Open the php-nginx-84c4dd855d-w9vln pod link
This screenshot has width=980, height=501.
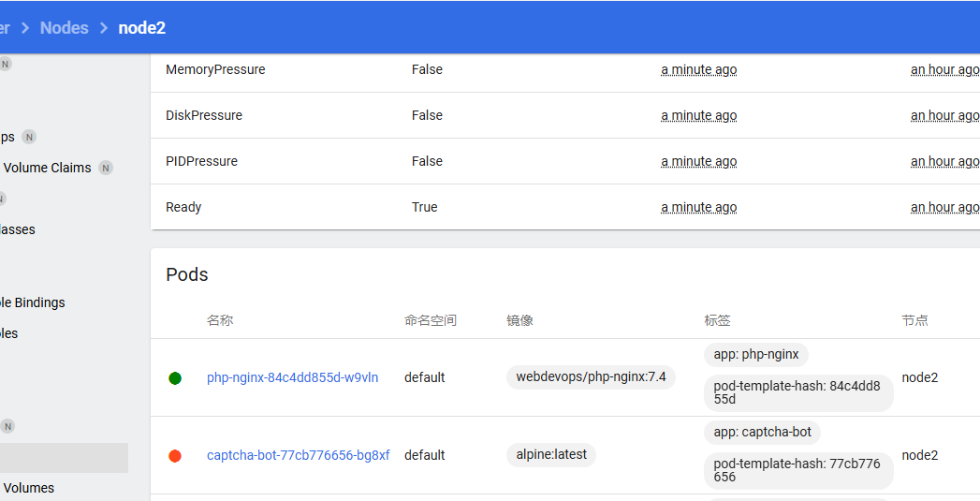pyautogui.click(x=292, y=377)
